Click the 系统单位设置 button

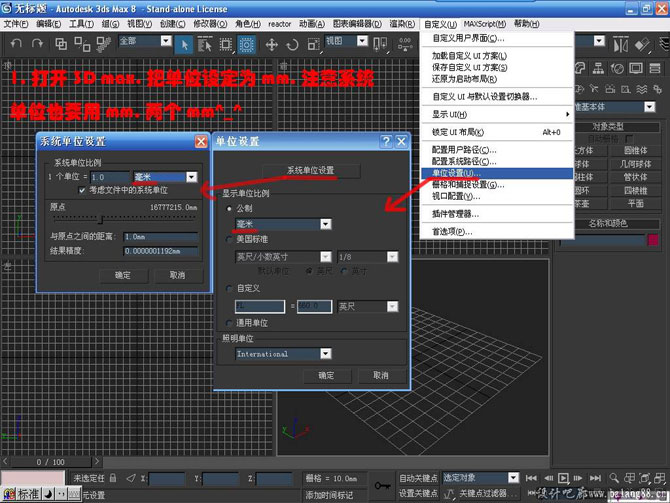tap(311, 171)
